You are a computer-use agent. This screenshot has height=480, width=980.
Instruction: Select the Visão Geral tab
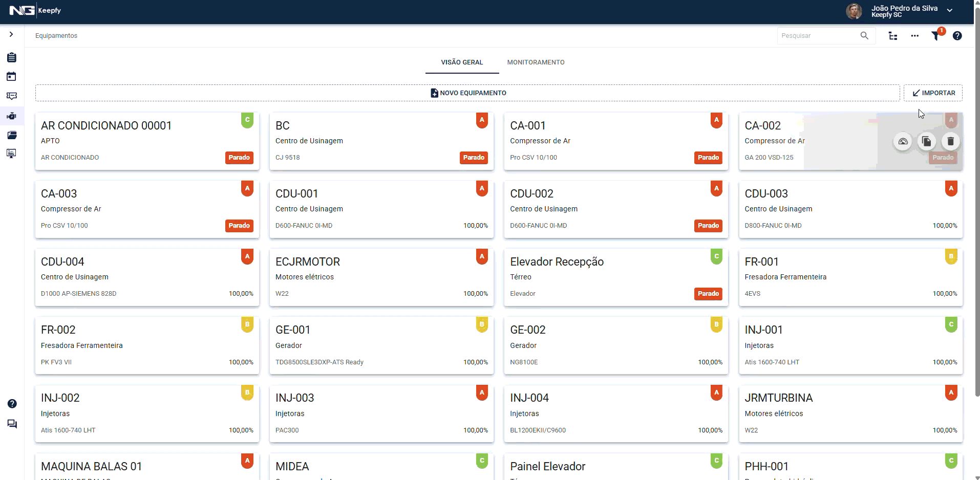click(x=462, y=62)
